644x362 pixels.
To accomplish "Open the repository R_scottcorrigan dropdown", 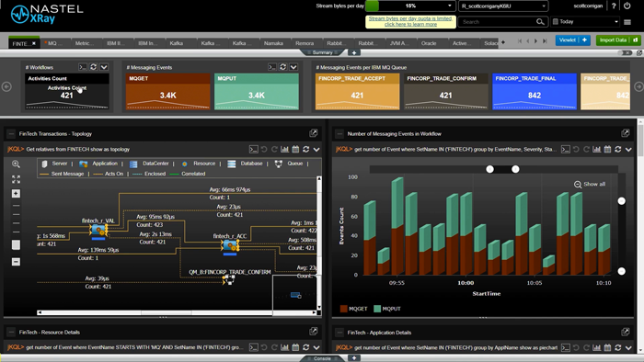I will [x=503, y=6].
